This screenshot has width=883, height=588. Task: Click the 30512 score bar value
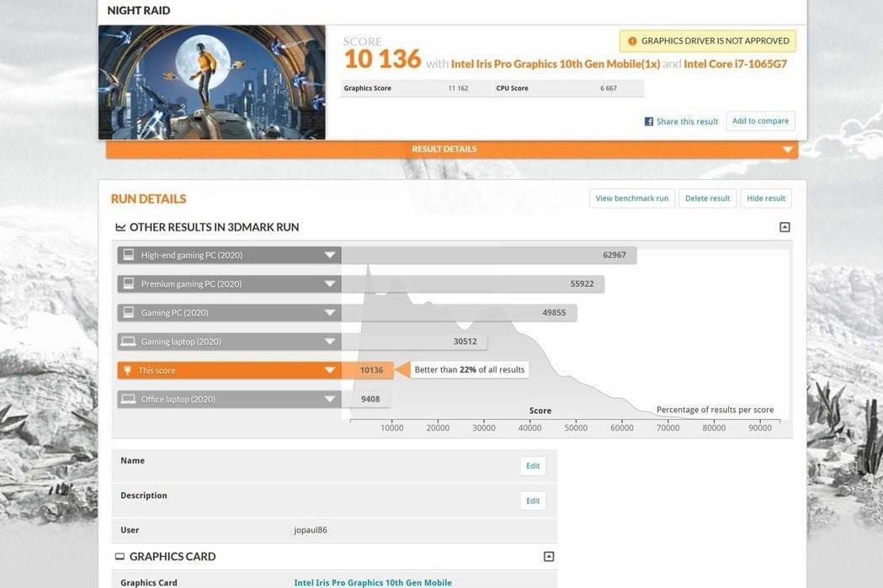465,342
